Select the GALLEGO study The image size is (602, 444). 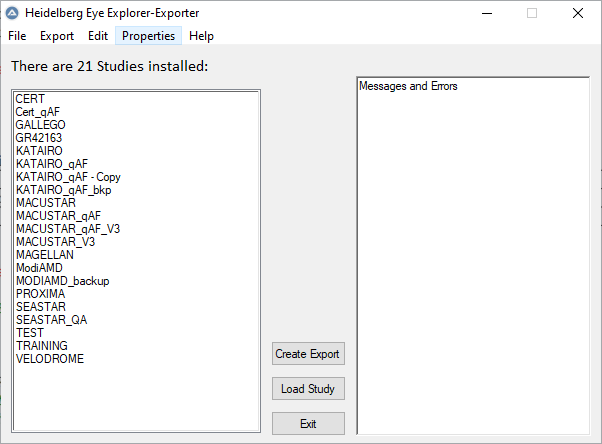pos(41,125)
